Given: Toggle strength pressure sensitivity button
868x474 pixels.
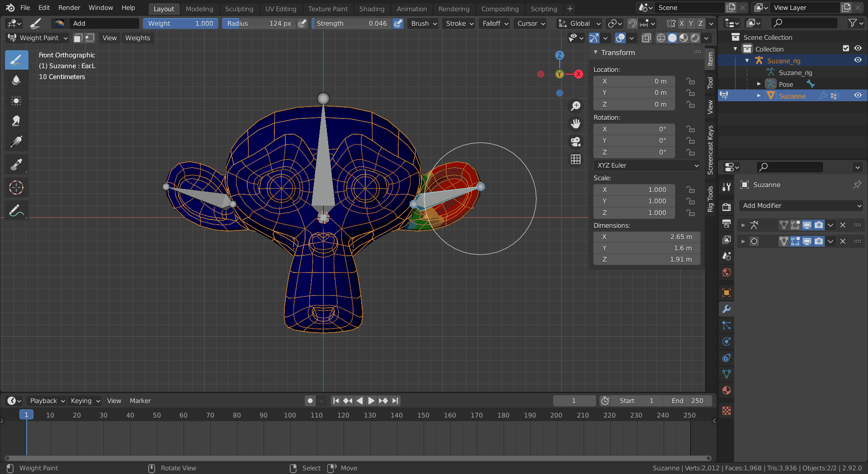Looking at the screenshot, I should click(x=398, y=23).
